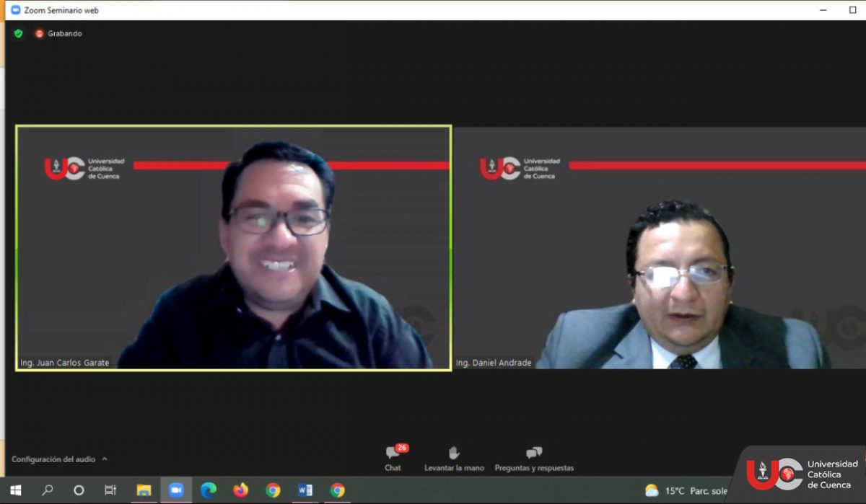The image size is (866, 504).
Task: Click the Configuración del audio label
Action: coord(53,459)
